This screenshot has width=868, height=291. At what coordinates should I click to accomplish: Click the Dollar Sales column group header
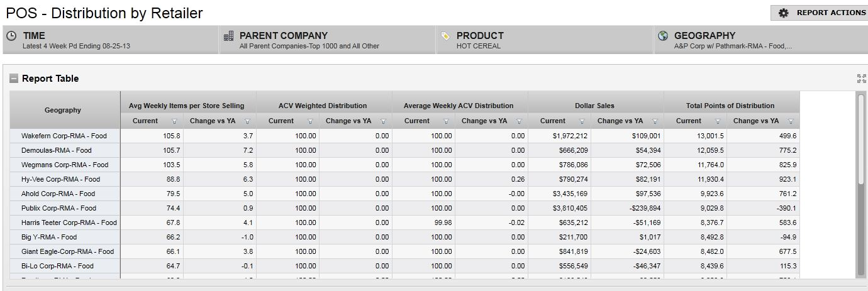coord(594,106)
